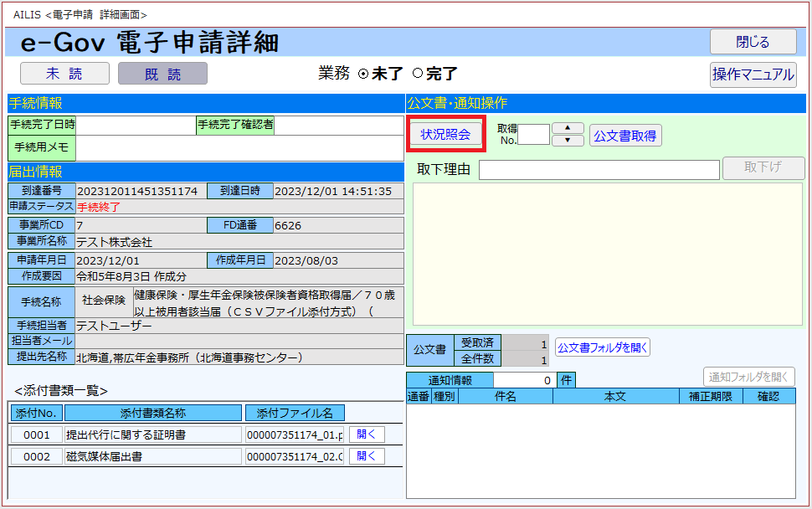Click the 取下理由 text field

599,170
